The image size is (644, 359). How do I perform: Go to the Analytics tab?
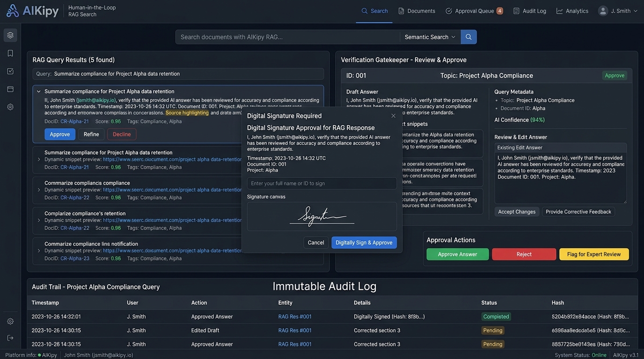pyautogui.click(x=572, y=11)
